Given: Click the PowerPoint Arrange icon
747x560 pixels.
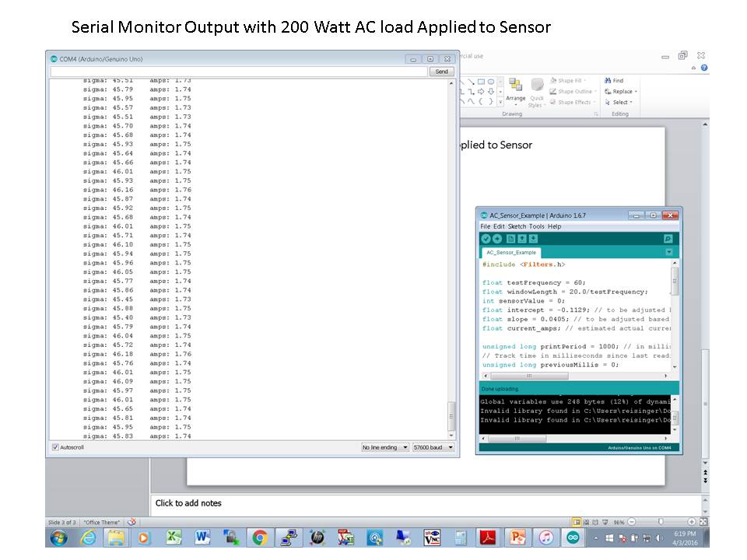Looking at the screenshot, I should [515, 91].
